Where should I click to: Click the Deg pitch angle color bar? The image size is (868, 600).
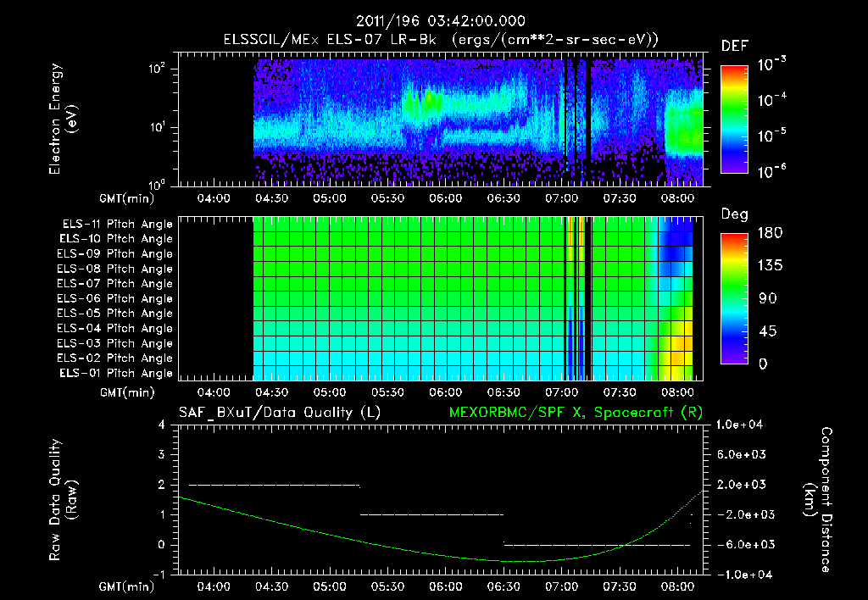tap(734, 298)
